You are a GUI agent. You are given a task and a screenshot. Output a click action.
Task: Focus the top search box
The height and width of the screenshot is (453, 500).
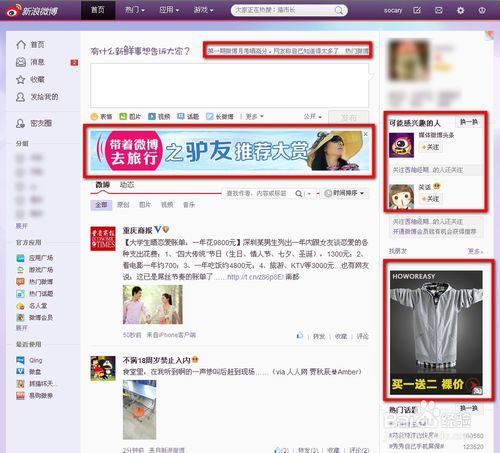289,10
